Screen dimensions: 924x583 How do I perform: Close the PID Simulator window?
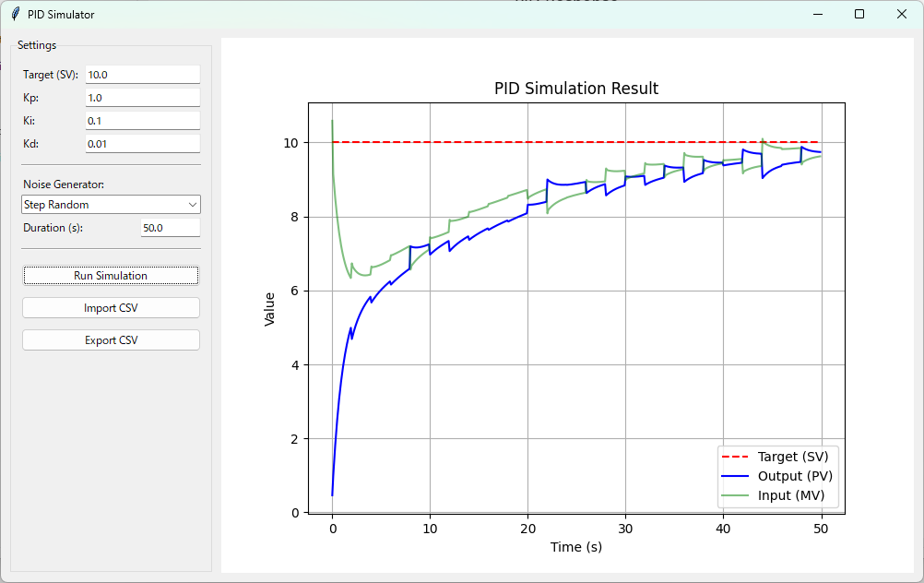(902, 14)
